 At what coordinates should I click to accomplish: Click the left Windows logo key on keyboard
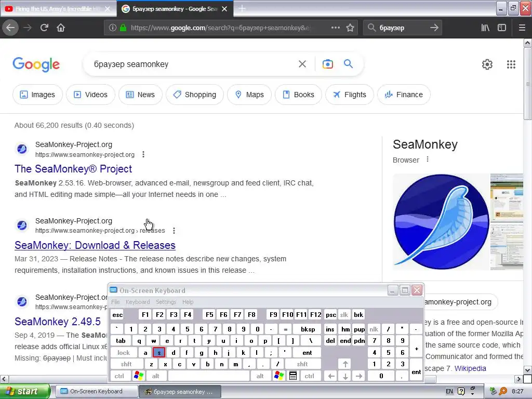pyautogui.click(x=139, y=376)
